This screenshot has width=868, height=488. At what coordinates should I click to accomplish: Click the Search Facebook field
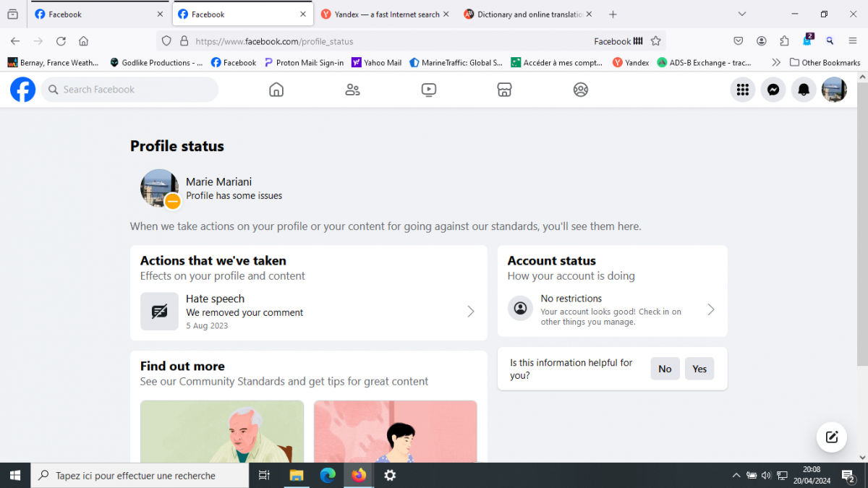(129, 90)
